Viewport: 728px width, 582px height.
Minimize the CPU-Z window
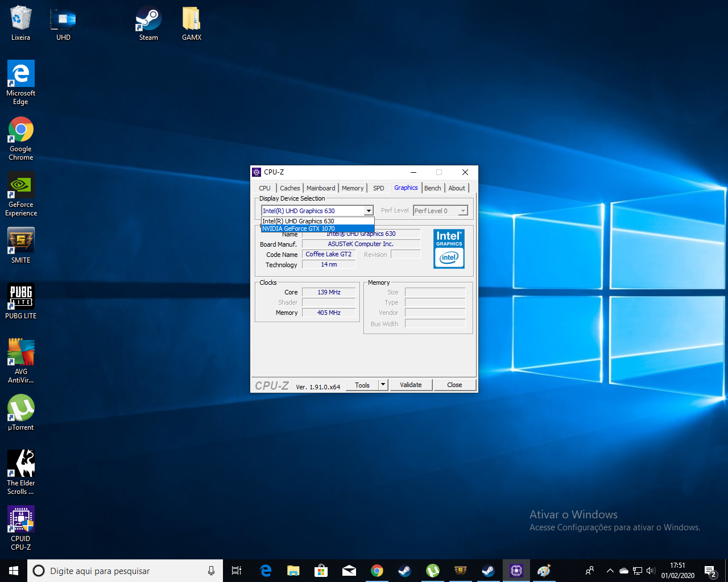413,172
